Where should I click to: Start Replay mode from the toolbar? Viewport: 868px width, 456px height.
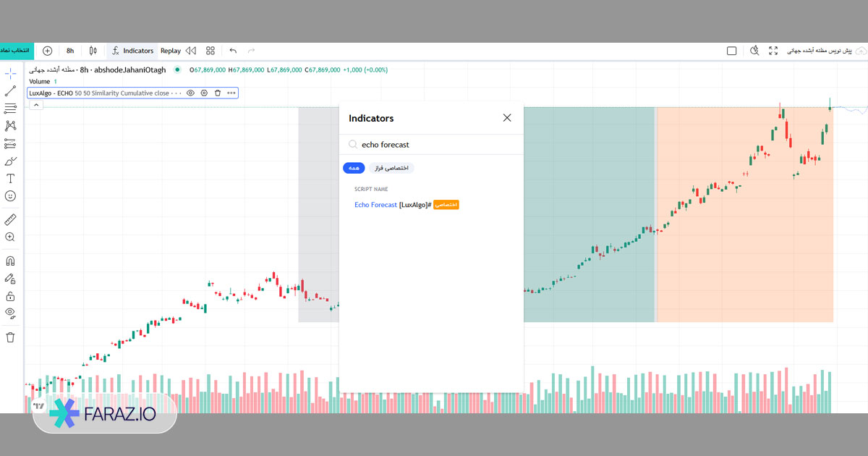pos(170,50)
